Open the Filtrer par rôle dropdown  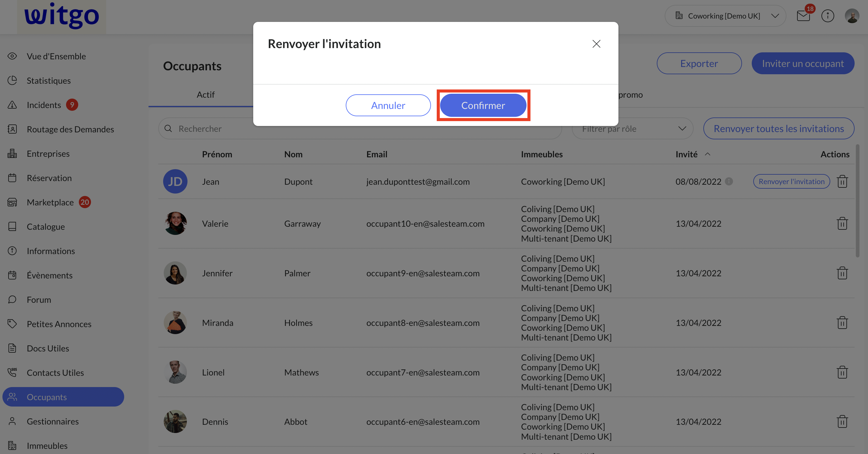(632, 128)
